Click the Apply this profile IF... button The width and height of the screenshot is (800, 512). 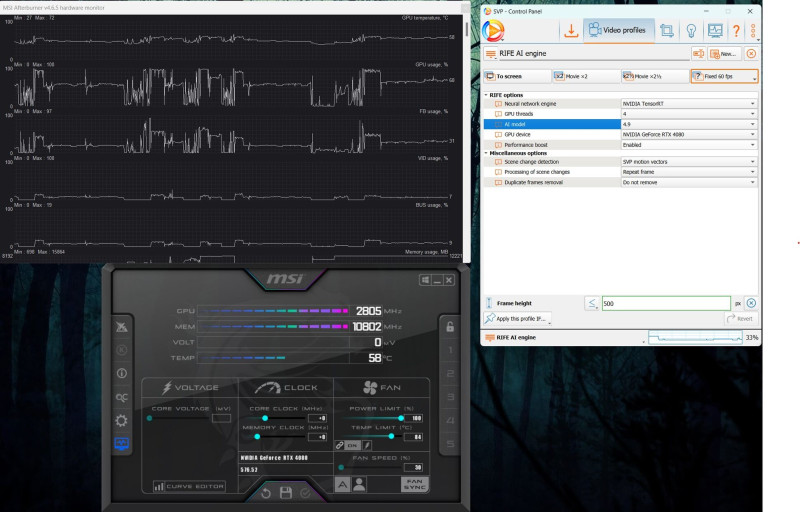517,319
